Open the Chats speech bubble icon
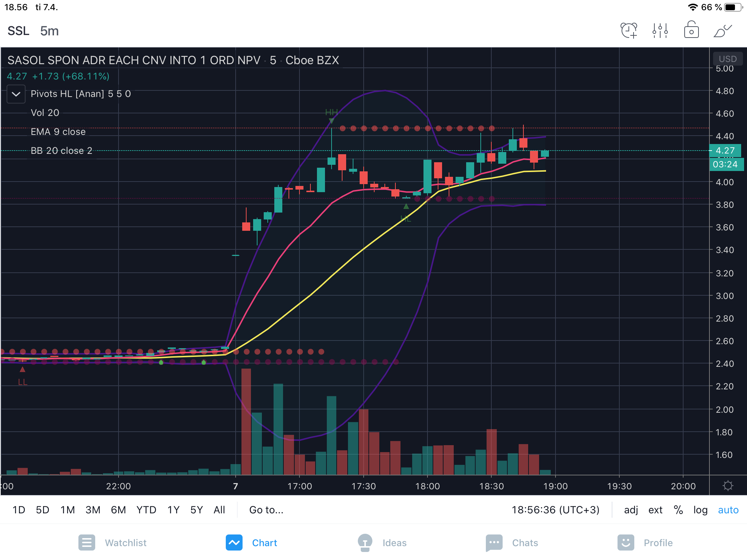The width and height of the screenshot is (747, 560). [x=494, y=542]
